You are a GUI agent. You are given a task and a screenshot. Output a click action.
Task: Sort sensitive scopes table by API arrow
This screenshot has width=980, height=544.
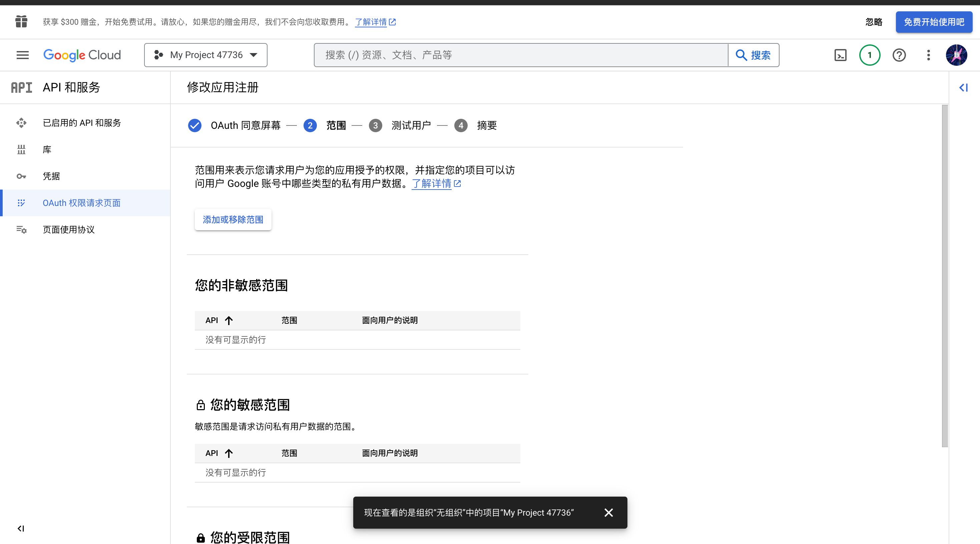(x=228, y=454)
